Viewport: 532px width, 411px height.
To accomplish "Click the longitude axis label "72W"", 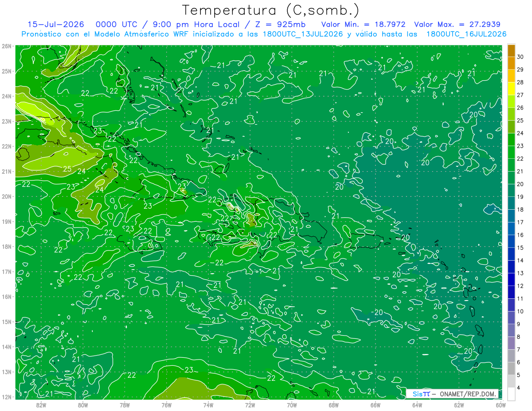I will point(250,405).
